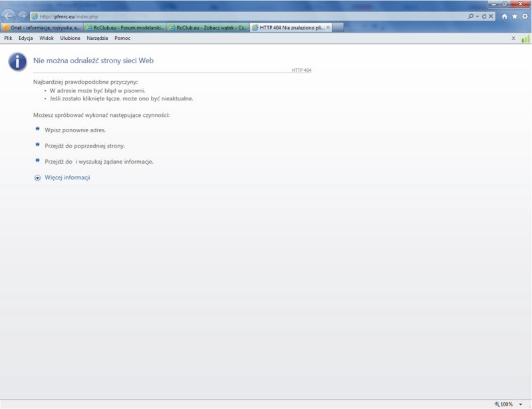
Task: Open the Home page icon
Action: [x=505, y=16]
